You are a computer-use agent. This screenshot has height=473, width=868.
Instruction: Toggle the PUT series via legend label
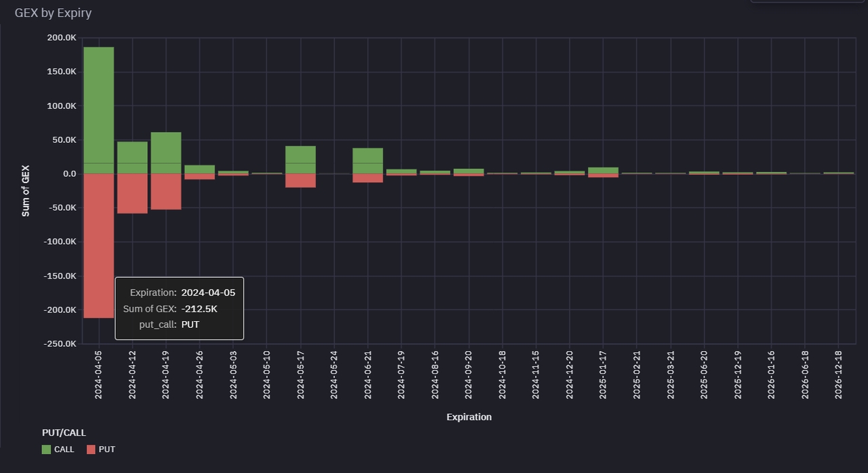[107, 449]
